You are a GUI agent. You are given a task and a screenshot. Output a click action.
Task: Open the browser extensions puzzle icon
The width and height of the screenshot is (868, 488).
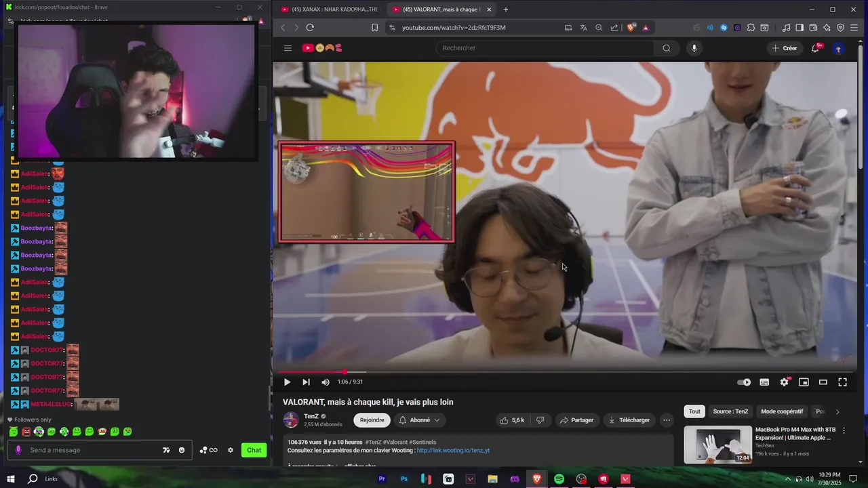pyautogui.click(x=751, y=28)
